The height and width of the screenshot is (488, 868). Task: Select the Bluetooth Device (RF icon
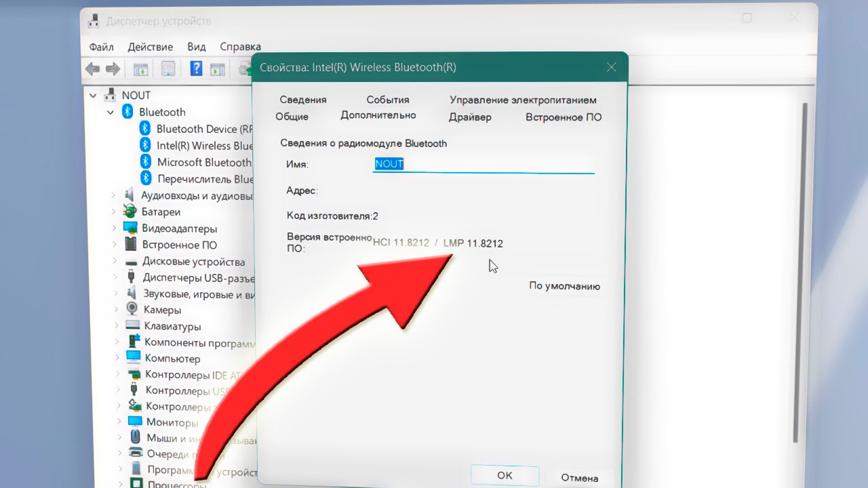coord(145,128)
